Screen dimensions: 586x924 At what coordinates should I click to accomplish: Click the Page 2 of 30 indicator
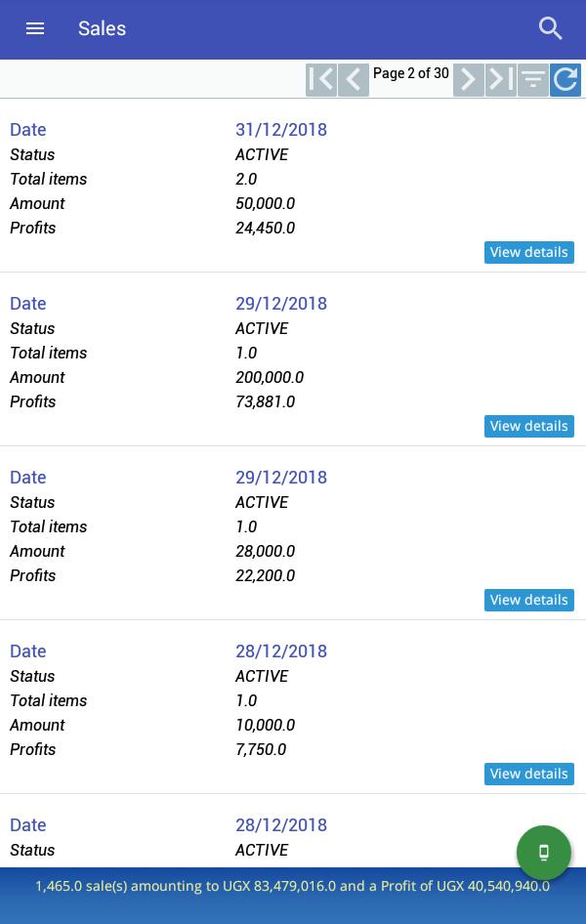411,73
